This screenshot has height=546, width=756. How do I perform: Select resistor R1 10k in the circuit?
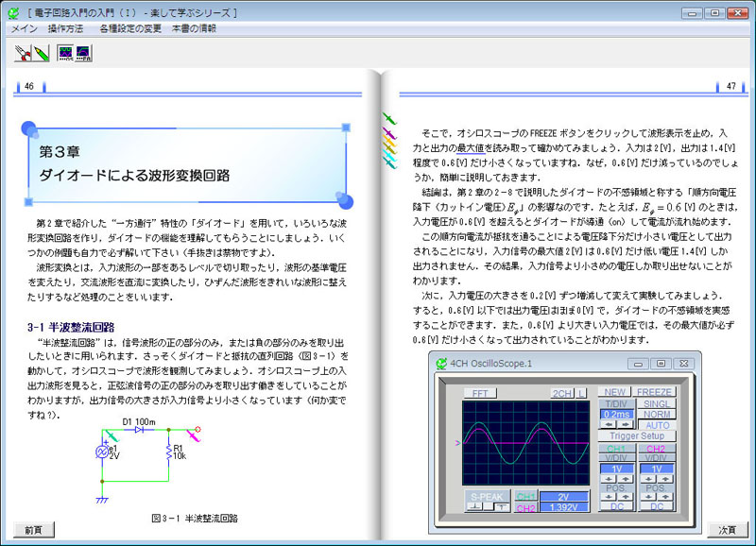click(x=169, y=452)
